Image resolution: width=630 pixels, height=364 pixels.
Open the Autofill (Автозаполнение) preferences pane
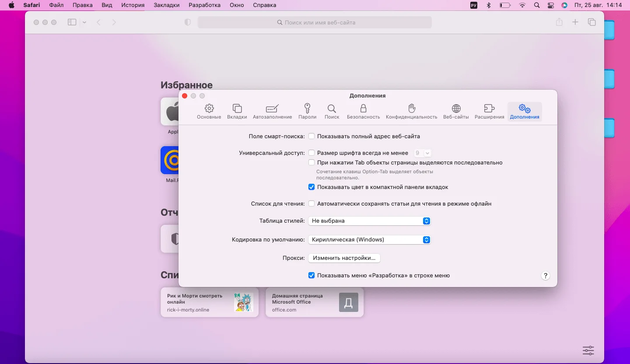click(272, 111)
